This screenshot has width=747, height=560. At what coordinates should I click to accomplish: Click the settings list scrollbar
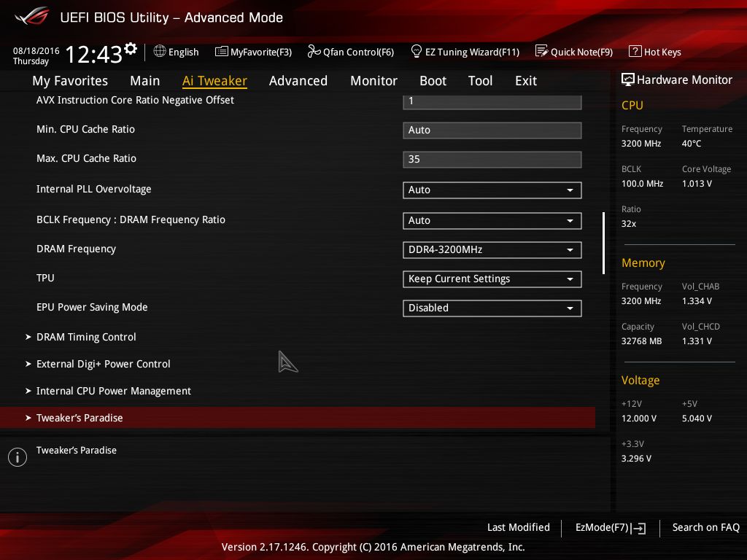click(x=603, y=244)
